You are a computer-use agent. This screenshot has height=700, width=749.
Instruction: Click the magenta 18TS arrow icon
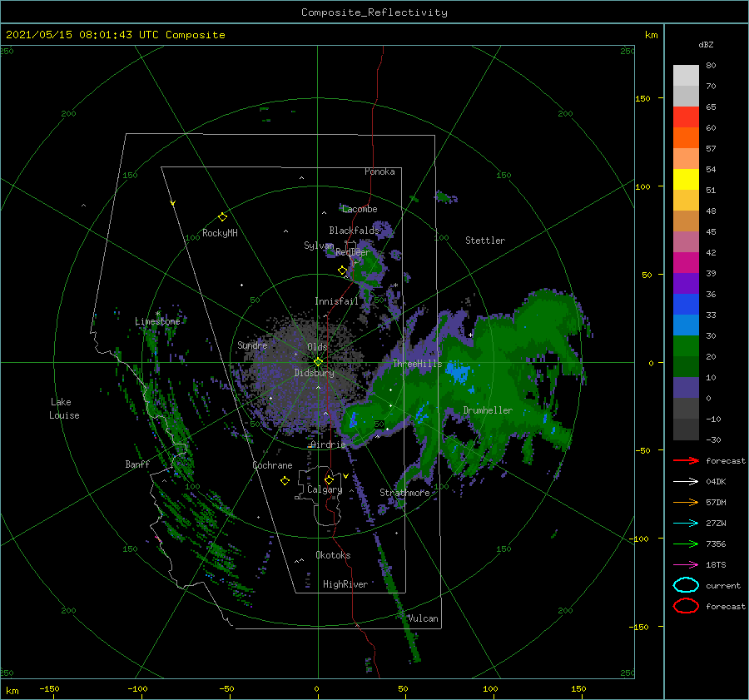click(x=686, y=565)
